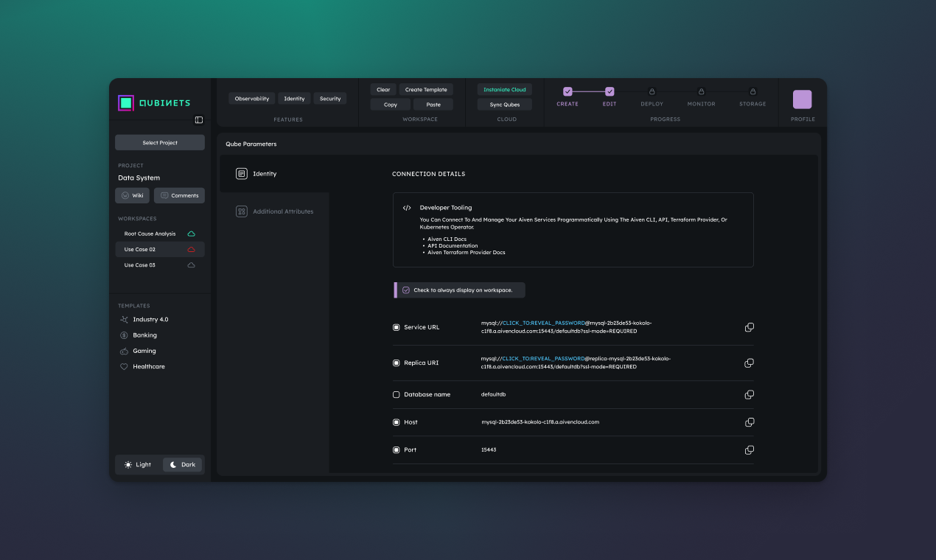This screenshot has width=936, height=560.
Task: Select the Use Case 02 workspace
Action: [x=160, y=249]
